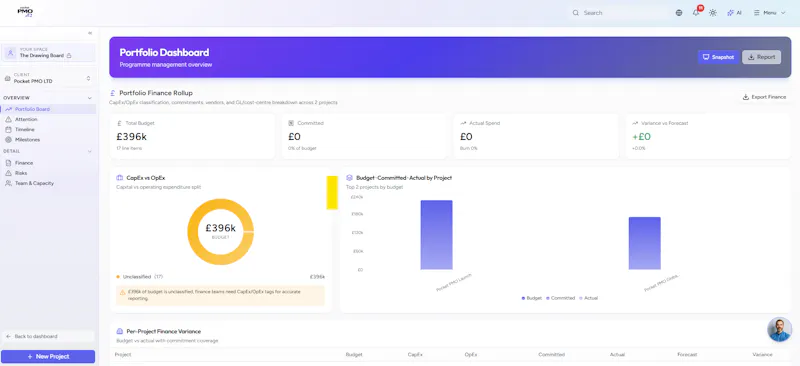800x366 pixels.
Task: Open the language globe icon
Action: tap(679, 13)
